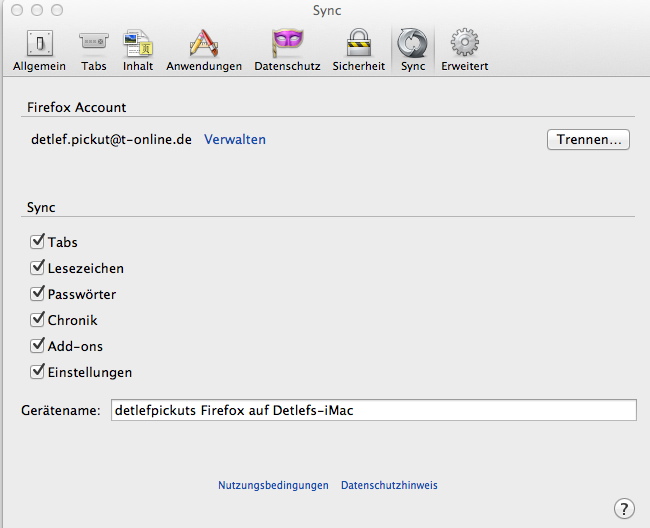Open the Inhalt preferences pane
650x528 pixels.
click(x=138, y=50)
